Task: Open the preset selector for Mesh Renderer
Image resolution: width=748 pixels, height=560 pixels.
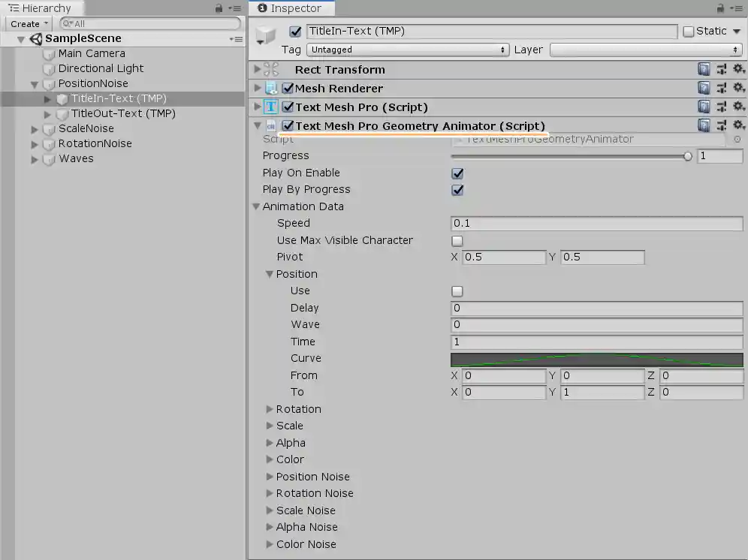Action: (721, 88)
